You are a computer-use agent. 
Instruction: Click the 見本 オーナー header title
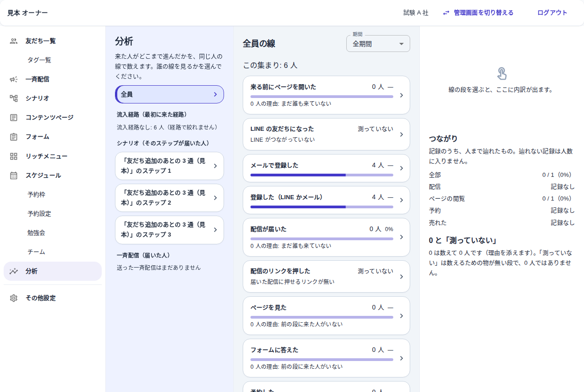pyautogui.click(x=27, y=13)
